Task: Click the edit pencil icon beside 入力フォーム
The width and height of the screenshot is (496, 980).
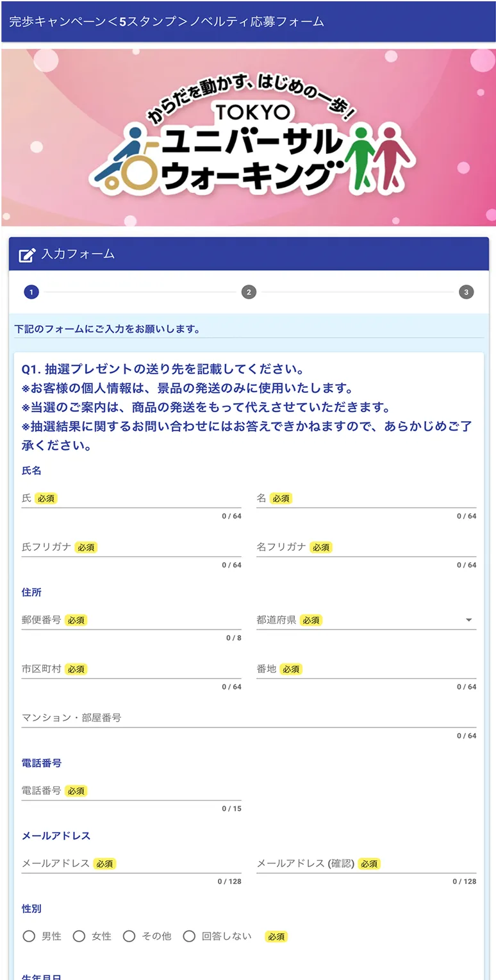Action: tap(26, 254)
